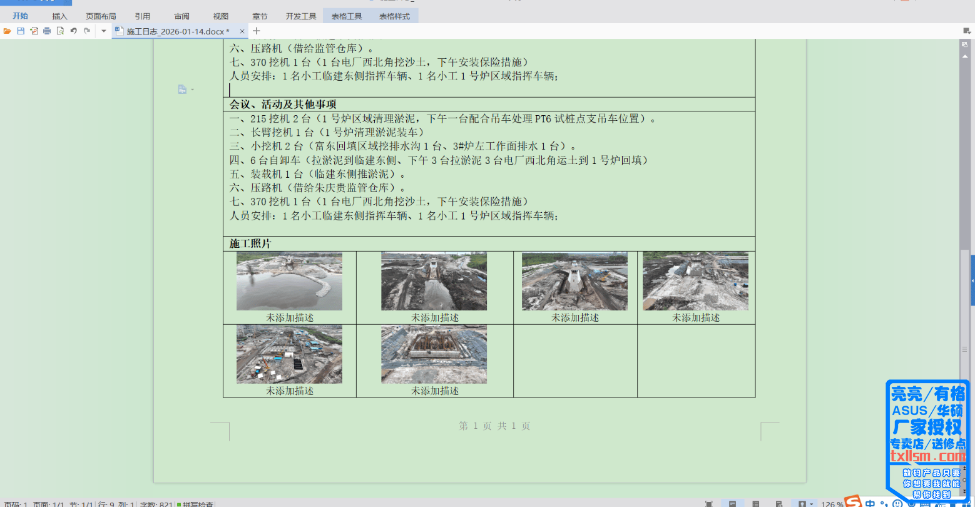Open the paragraph layout options beside document margin
Image resolution: width=980 pixels, height=507 pixels.
pyautogui.click(x=183, y=90)
